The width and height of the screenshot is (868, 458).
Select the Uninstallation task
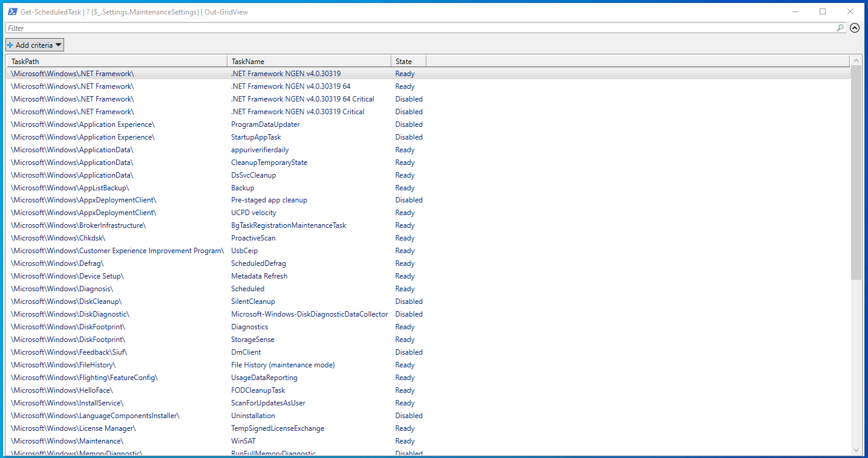point(253,416)
